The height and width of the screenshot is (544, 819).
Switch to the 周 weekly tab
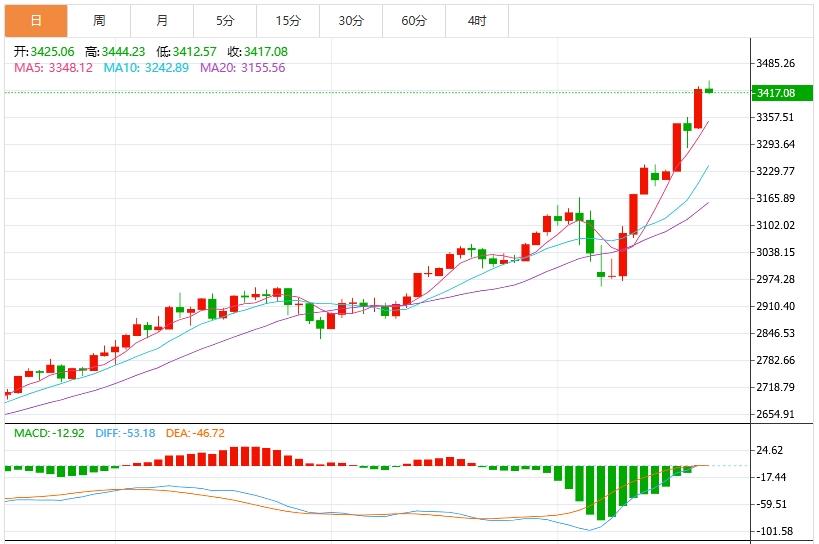coord(99,20)
